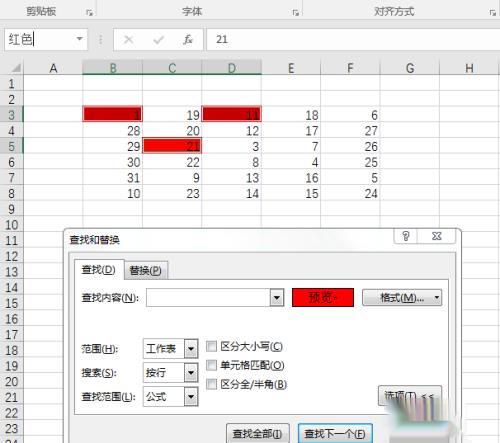Select cell with value 12
Screen dimensions: 500x443
point(232,130)
